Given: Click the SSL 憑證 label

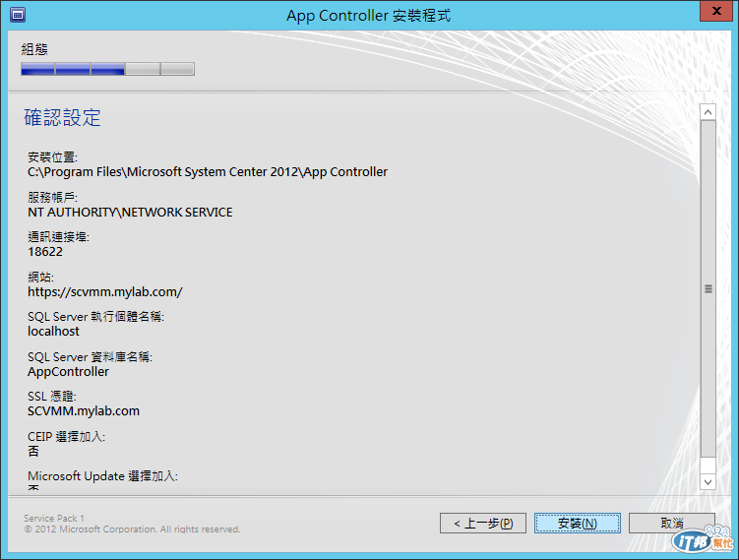Looking at the screenshot, I should (x=52, y=396).
